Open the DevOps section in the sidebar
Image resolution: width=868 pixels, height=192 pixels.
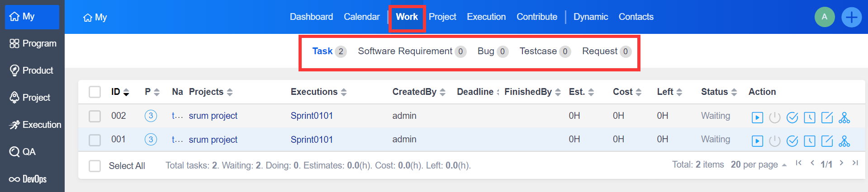[32, 179]
